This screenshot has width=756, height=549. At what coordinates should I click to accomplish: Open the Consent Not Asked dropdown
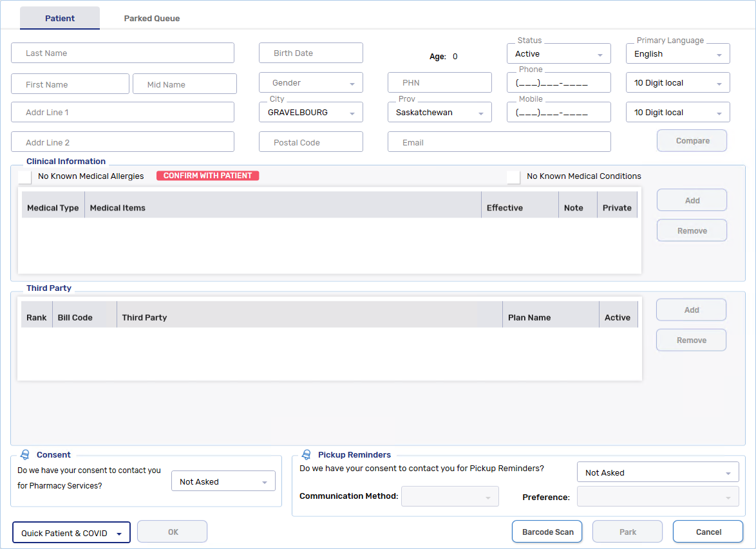click(264, 481)
